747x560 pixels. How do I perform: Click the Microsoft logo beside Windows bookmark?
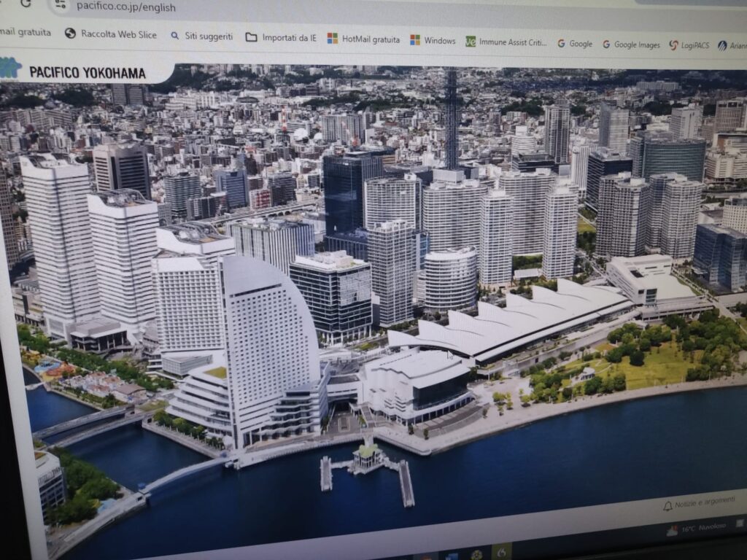click(415, 40)
